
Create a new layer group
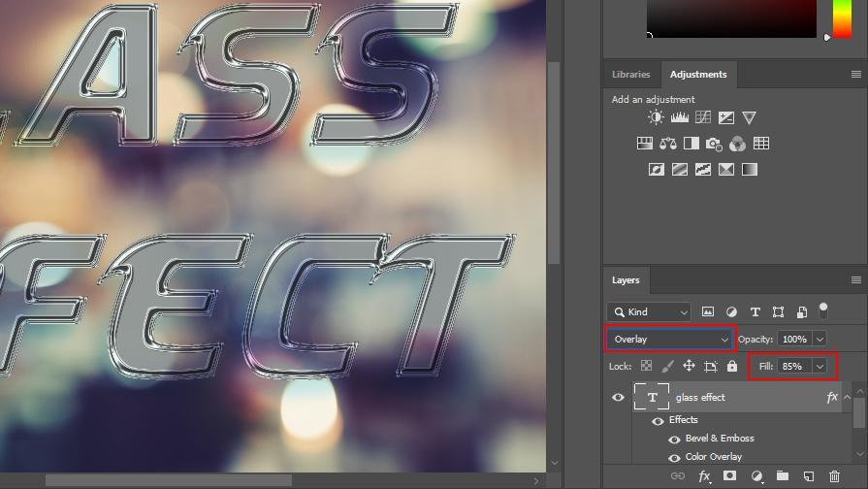point(783,475)
